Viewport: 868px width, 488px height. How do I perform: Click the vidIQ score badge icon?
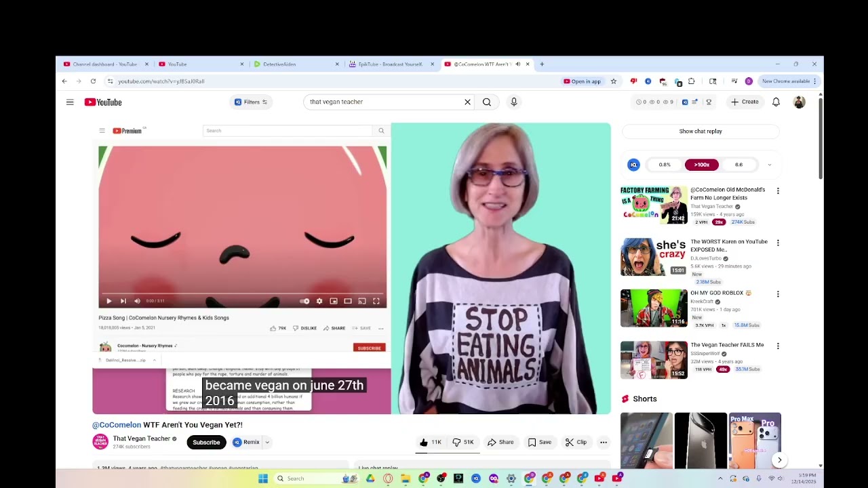tap(633, 165)
